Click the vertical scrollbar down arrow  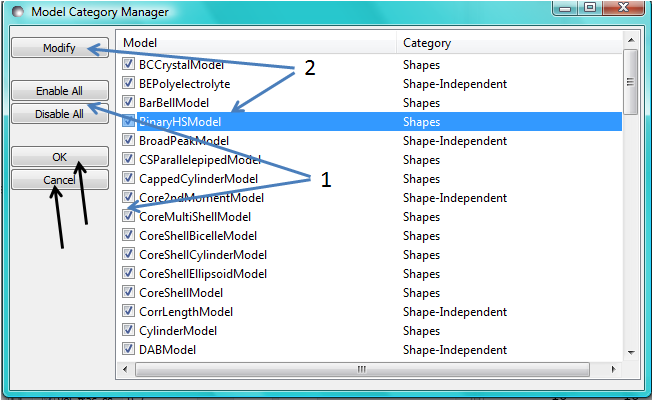[630, 351]
